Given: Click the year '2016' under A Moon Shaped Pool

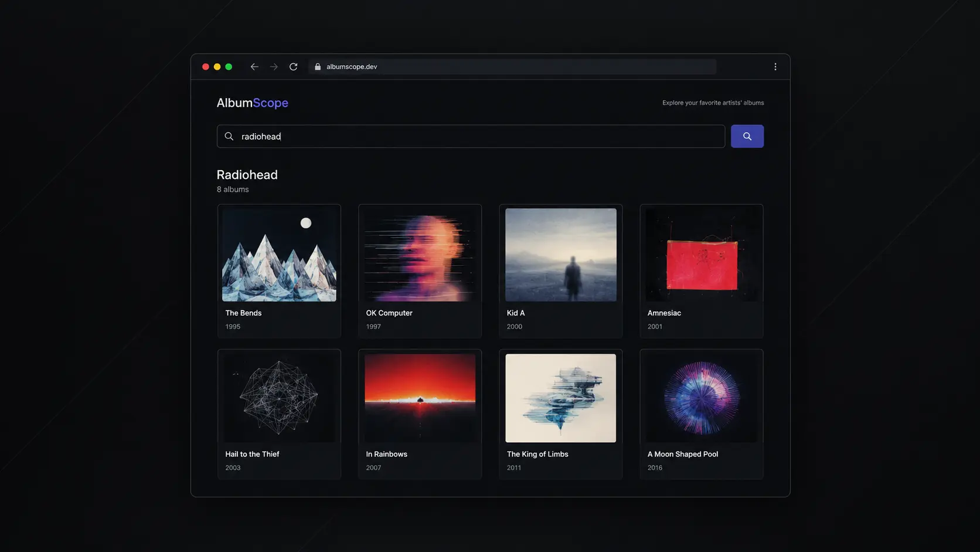Looking at the screenshot, I should [x=655, y=468].
